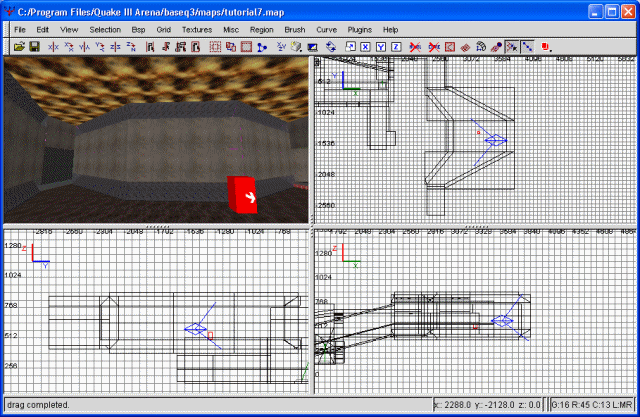Image resolution: width=640 pixels, height=417 pixels.
Task: Toggle the X axis scale lock button
Action: 365,47
